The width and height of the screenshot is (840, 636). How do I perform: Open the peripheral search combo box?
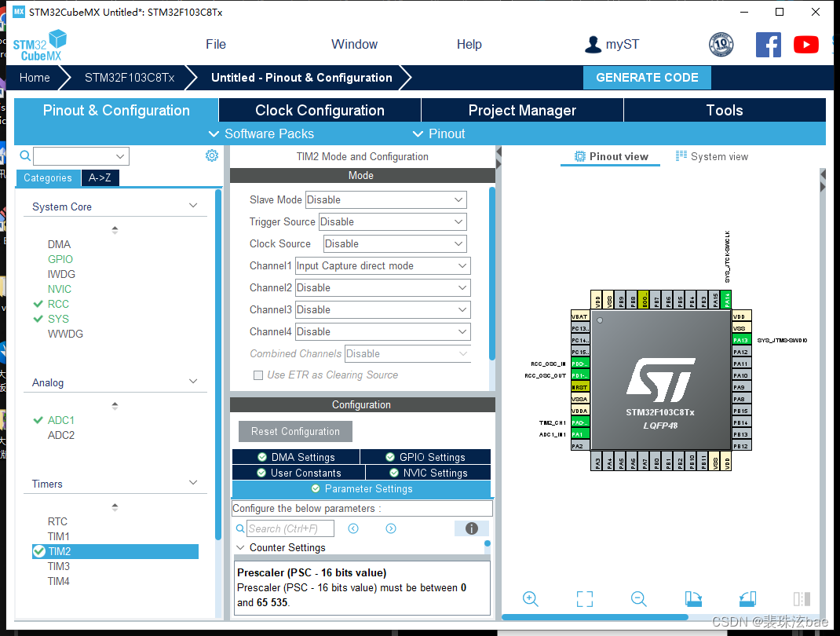(81, 156)
